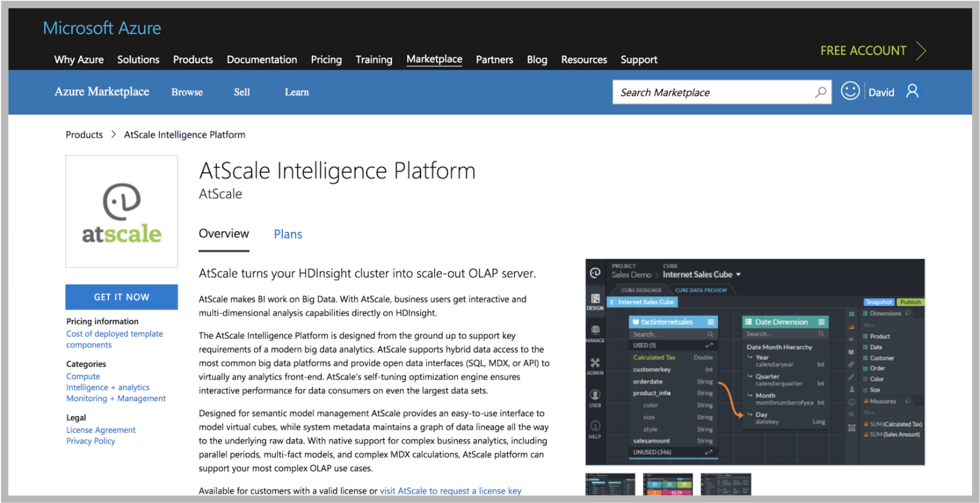Switch to the Plans tab
The height and width of the screenshot is (503, 980).
pos(288,234)
